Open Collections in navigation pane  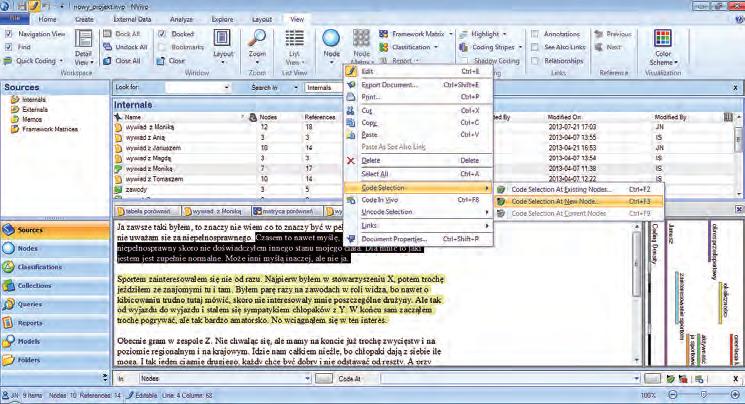[x=55, y=286]
